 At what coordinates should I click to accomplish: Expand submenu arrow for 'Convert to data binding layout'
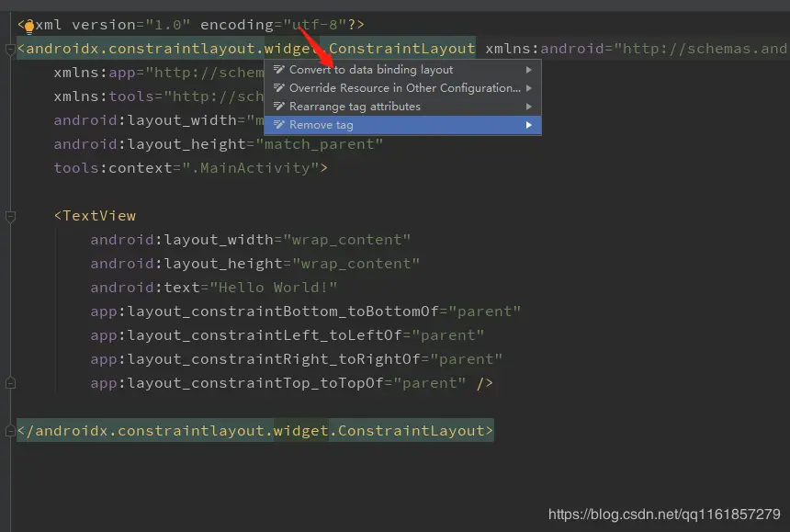point(528,70)
